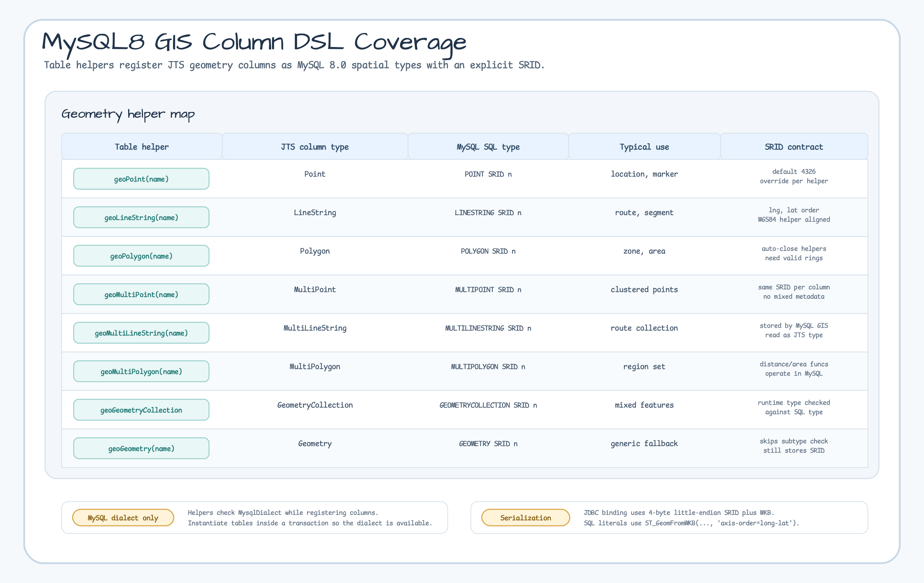This screenshot has width=924, height=583.
Task: Click the 'clustered points' use cell
Action: (x=644, y=290)
